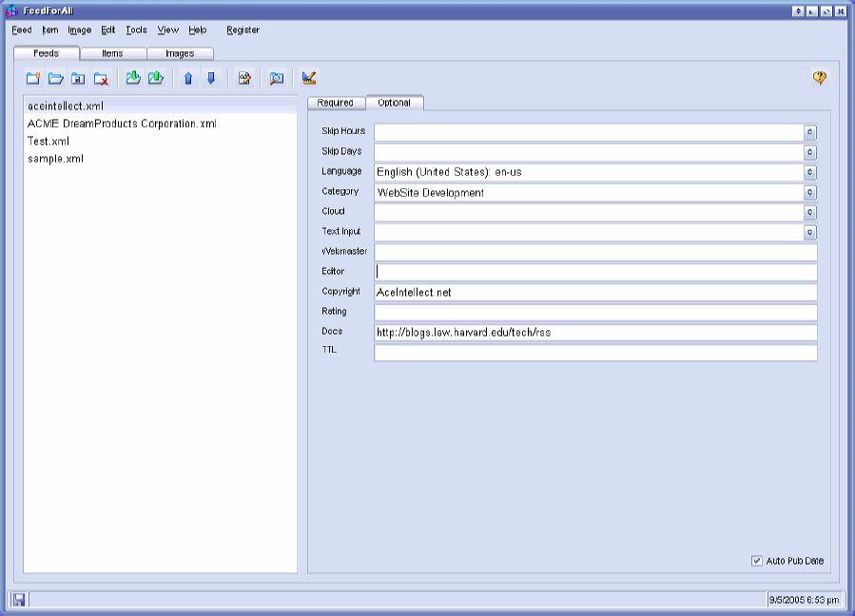This screenshot has height=616, width=855.
Task: Open the Category dropdown arrow
Action: [x=809, y=192]
